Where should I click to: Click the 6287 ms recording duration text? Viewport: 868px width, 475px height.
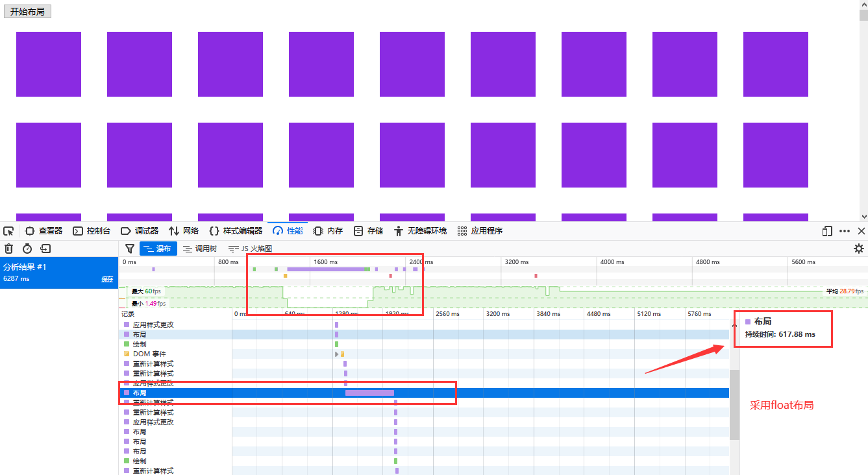pos(16,278)
